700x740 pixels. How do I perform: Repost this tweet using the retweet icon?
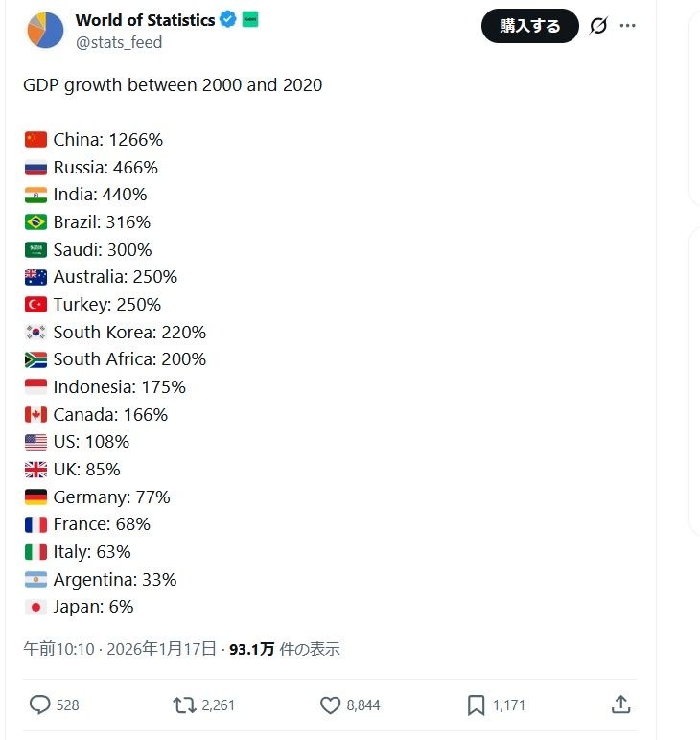pos(184,705)
